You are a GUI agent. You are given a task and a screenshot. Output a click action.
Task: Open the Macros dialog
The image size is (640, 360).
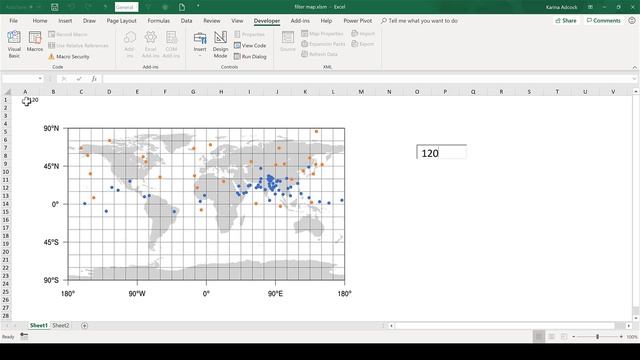pyautogui.click(x=35, y=42)
